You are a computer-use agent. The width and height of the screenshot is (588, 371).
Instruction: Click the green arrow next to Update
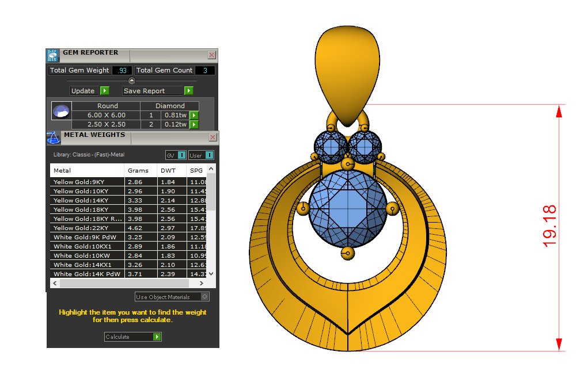point(105,91)
